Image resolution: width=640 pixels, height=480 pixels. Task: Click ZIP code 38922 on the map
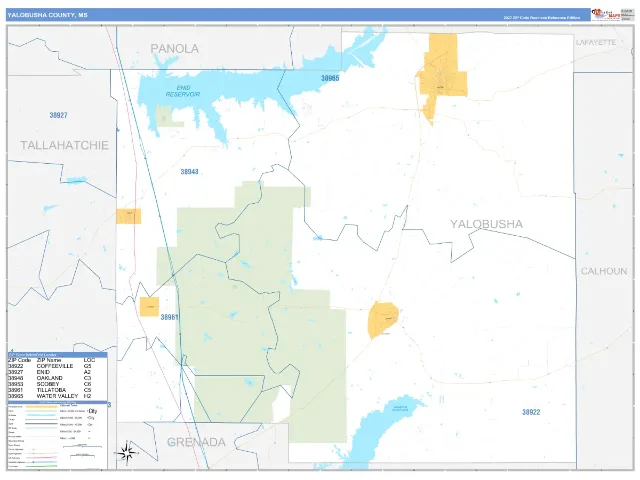(531, 412)
